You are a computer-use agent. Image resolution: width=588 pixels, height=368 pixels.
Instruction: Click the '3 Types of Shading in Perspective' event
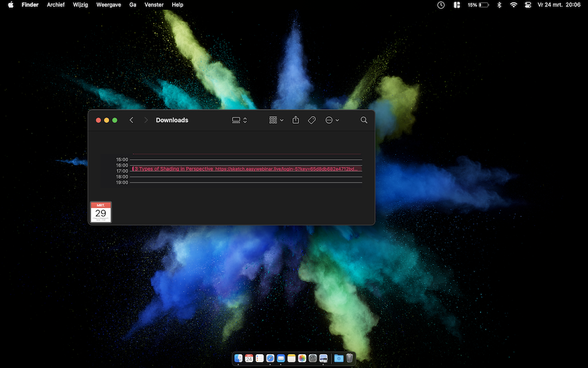tap(247, 168)
